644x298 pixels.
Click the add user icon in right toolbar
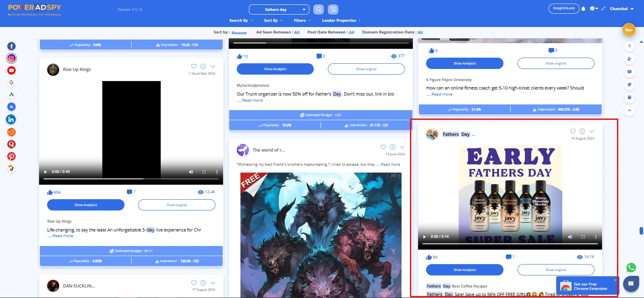pos(629,59)
